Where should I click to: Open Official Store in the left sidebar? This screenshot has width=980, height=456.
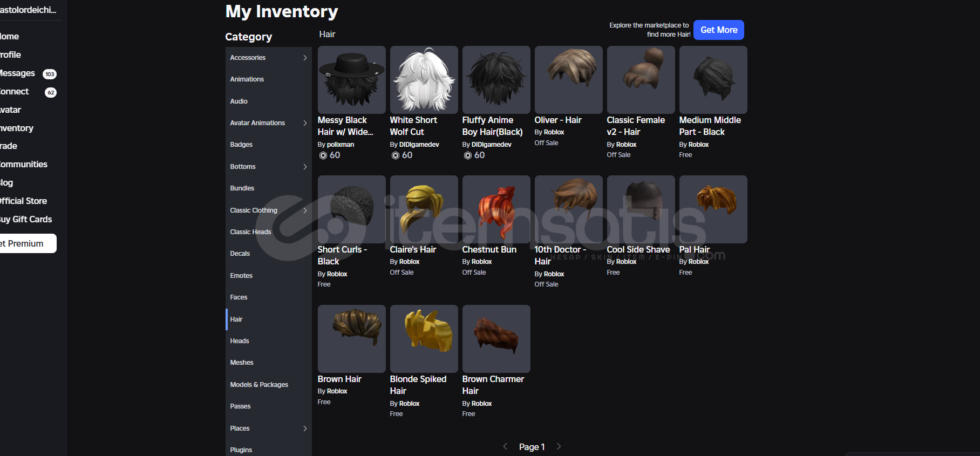pyautogui.click(x=23, y=201)
